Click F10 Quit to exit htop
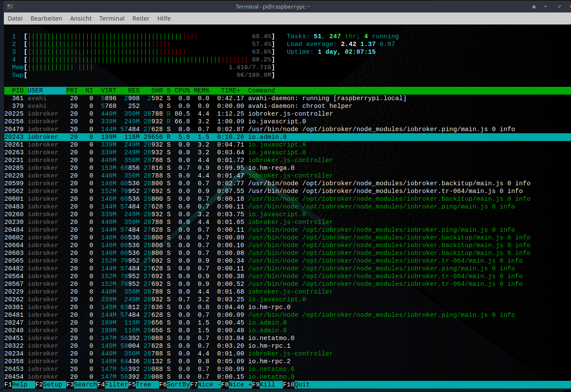This screenshot has width=571, height=392. click(x=302, y=384)
